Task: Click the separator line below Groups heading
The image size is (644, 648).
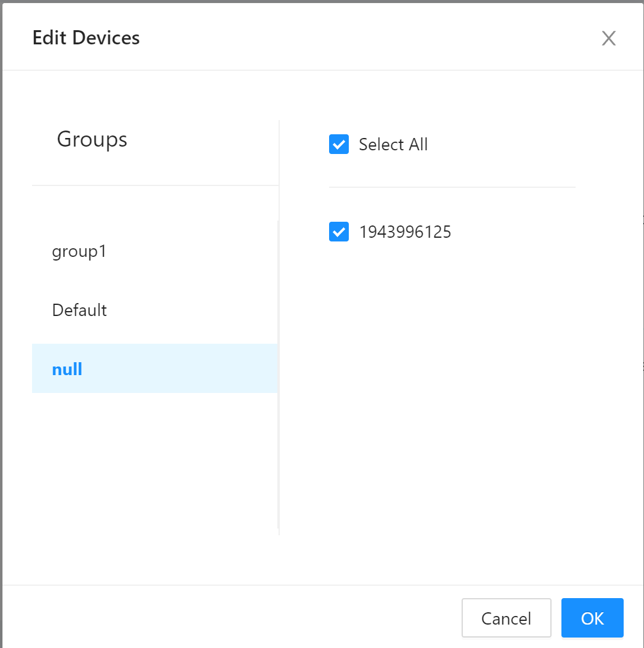Action: pos(154,185)
